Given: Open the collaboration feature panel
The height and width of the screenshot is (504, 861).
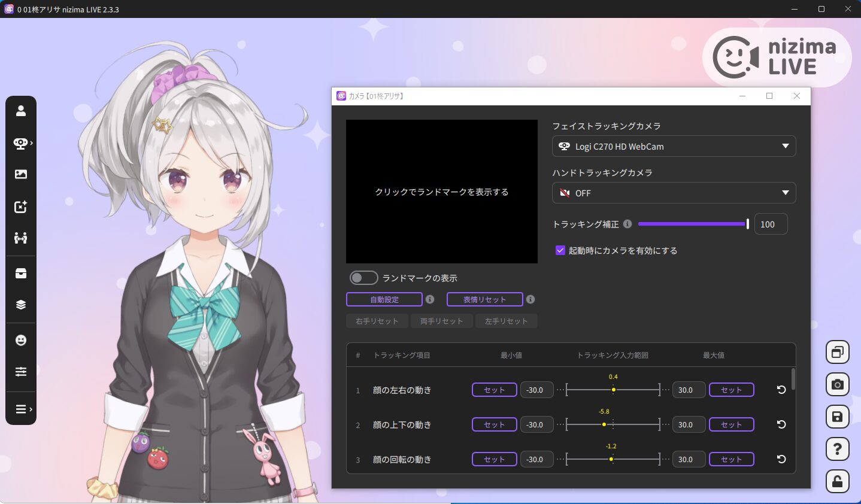Looking at the screenshot, I should click(21, 238).
